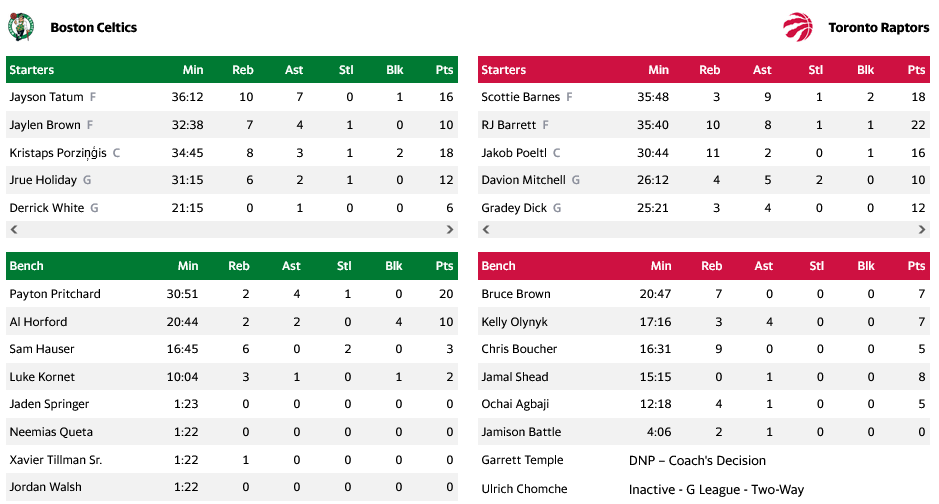The image size is (939, 504).
Task: Click the Raptors starters horizontal scrollbar track
Action: click(x=703, y=230)
